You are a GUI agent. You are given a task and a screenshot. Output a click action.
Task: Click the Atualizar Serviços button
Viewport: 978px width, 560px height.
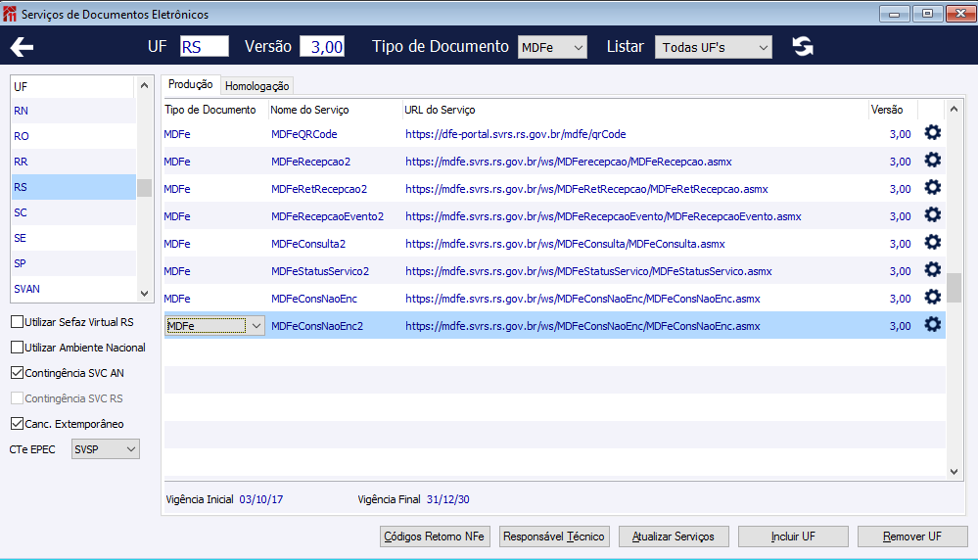[674, 537]
